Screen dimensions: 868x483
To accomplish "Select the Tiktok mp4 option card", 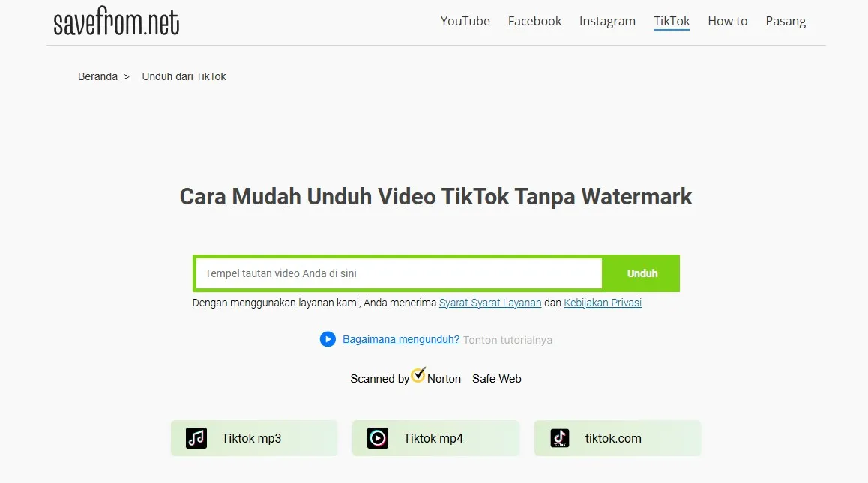I will tap(435, 439).
